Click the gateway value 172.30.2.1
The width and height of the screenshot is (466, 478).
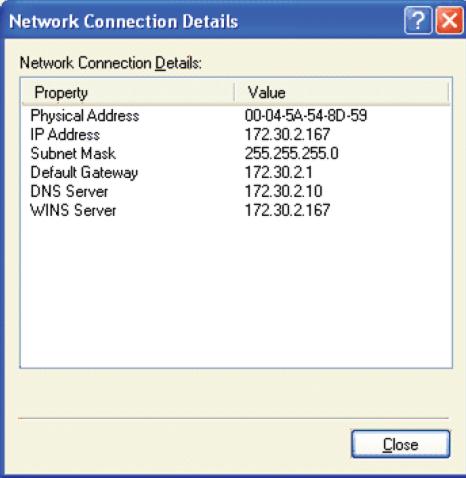click(x=278, y=173)
